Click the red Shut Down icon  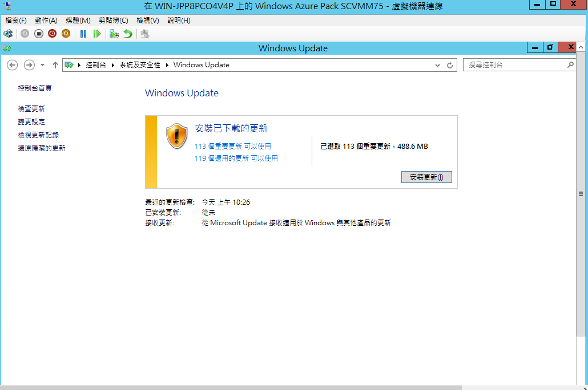click(x=52, y=34)
